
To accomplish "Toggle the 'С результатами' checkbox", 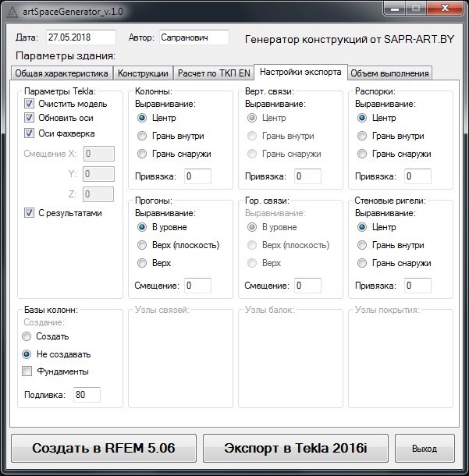I will [x=30, y=212].
